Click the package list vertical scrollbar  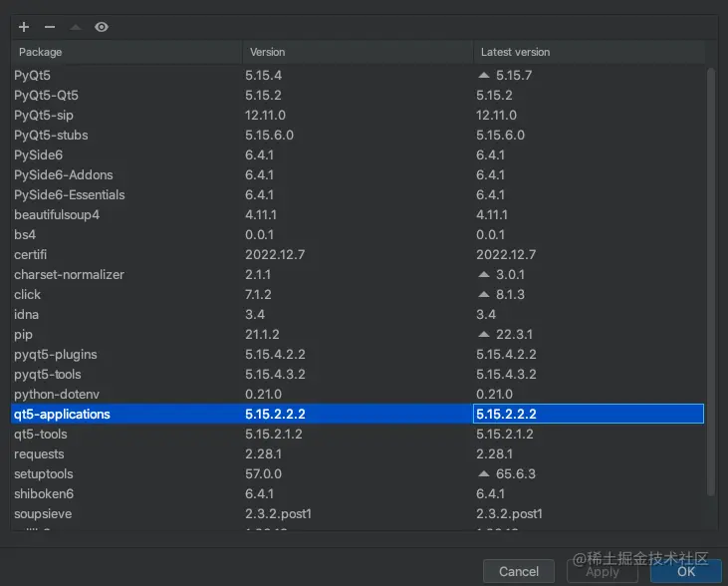pyautogui.click(x=711, y=282)
